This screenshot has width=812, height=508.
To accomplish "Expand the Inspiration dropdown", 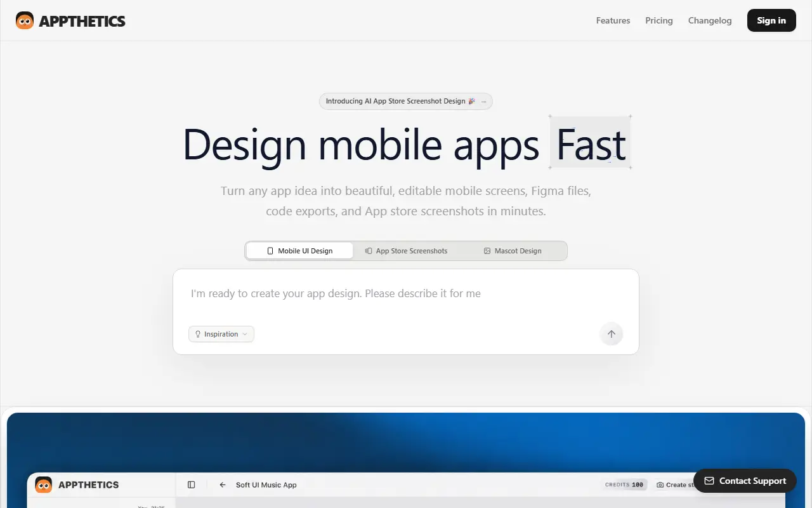I will coord(221,334).
